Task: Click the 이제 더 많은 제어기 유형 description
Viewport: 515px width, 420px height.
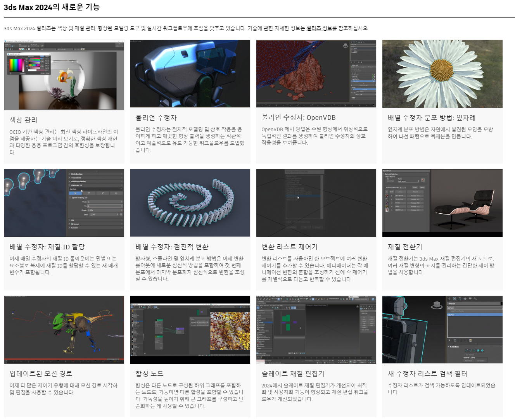Action: point(64,389)
